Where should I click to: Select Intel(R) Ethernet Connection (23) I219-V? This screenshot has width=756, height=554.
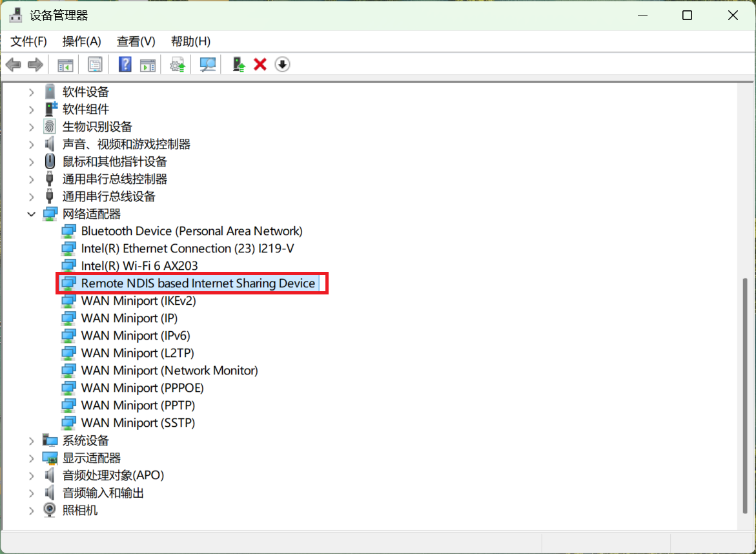[188, 249]
